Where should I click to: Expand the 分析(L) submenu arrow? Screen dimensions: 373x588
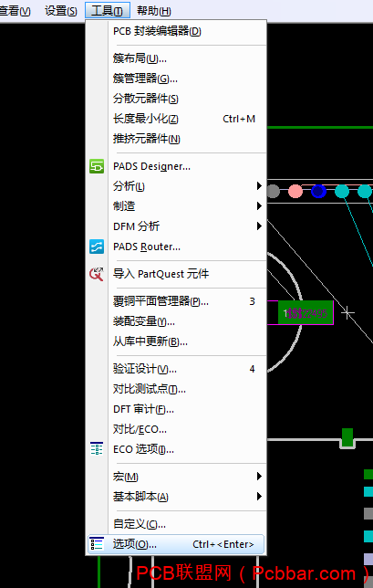tap(259, 185)
